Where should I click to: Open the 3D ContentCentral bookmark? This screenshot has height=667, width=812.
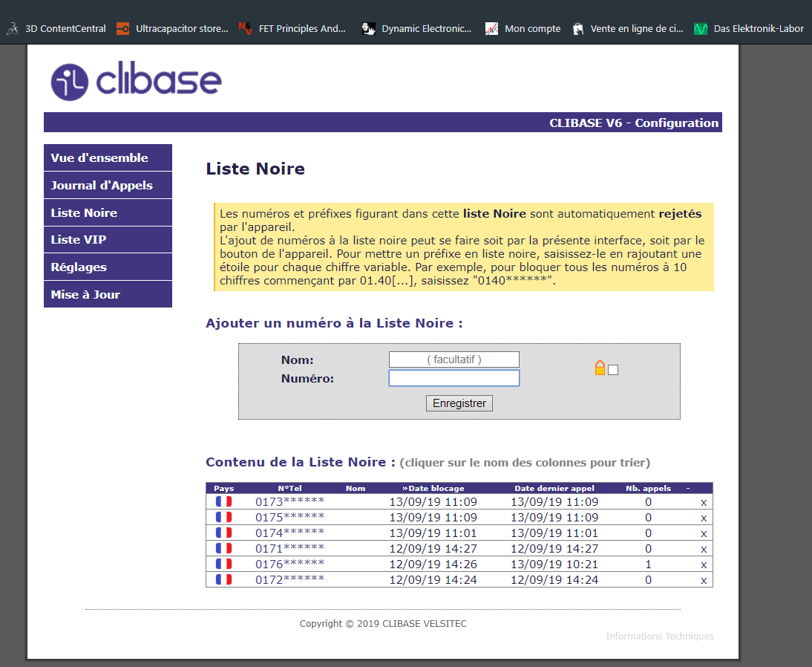56,28
